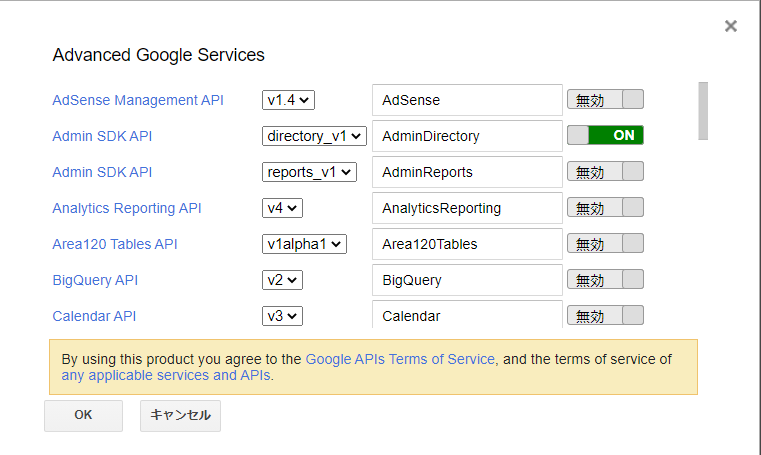The width and height of the screenshot is (761, 455).
Task: Open Google APIs Terms of Service link
Action: [400, 359]
